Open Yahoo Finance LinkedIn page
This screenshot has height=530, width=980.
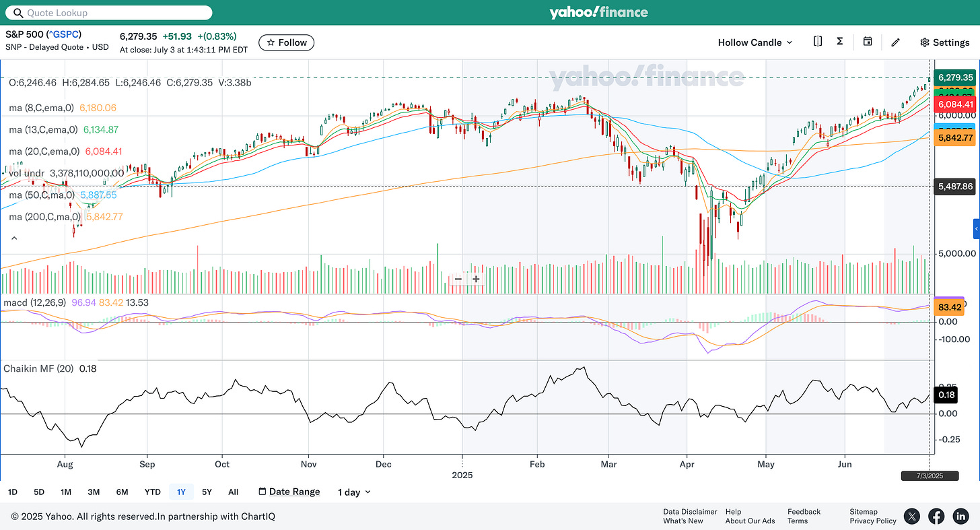coord(960,517)
